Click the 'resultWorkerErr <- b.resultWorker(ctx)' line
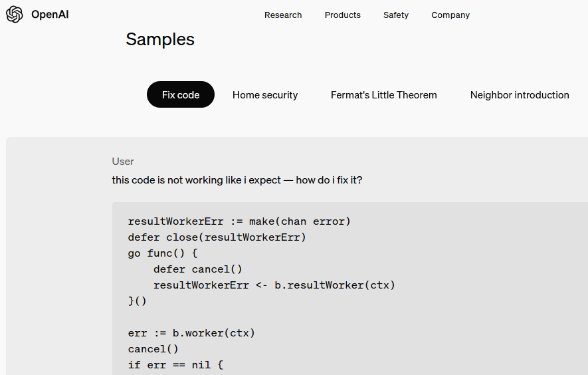Image resolution: width=588 pixels, height=375 pixels. coord(274,285)
